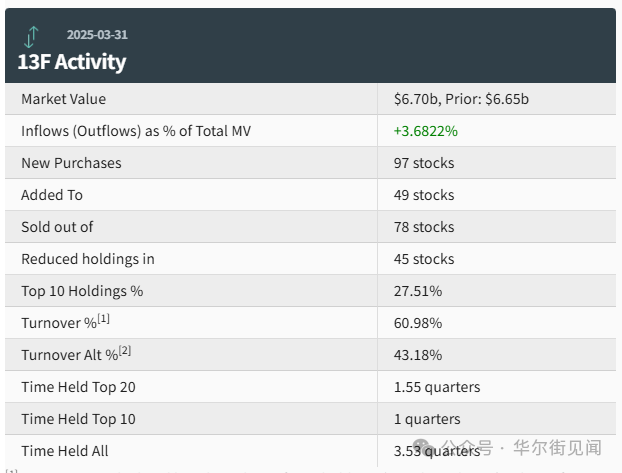This screenshot has width=622, height=473.
Task: Open footnote [2] beside Turnover Alt %
Action: point(125,350)
